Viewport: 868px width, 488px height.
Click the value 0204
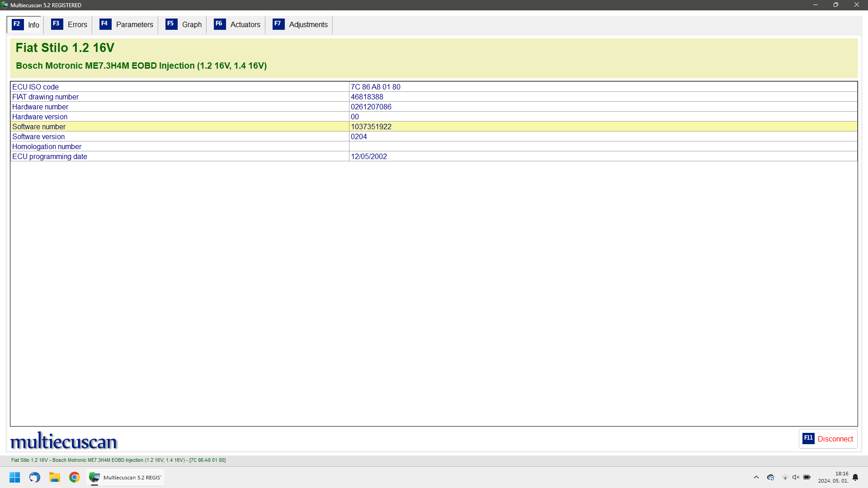pos(359,136)
